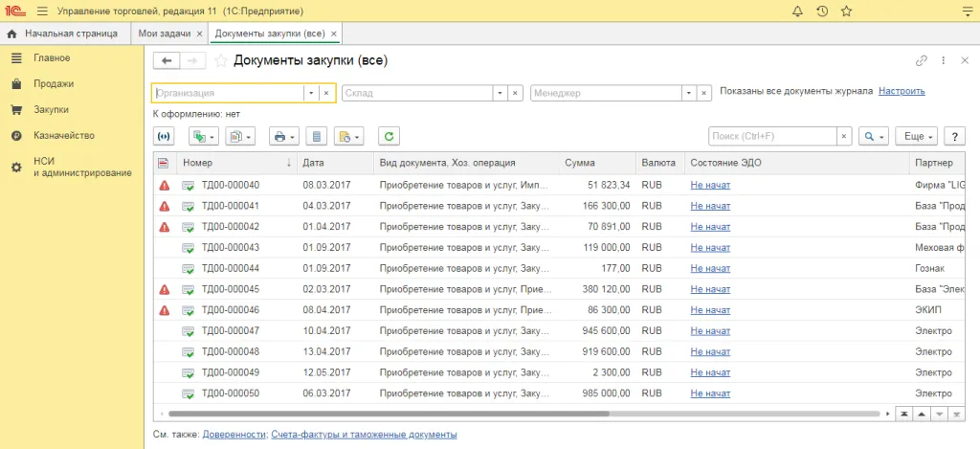980x449 pixels.
Task: Open the Продажи section in sidebar
Action: (54, 83)
